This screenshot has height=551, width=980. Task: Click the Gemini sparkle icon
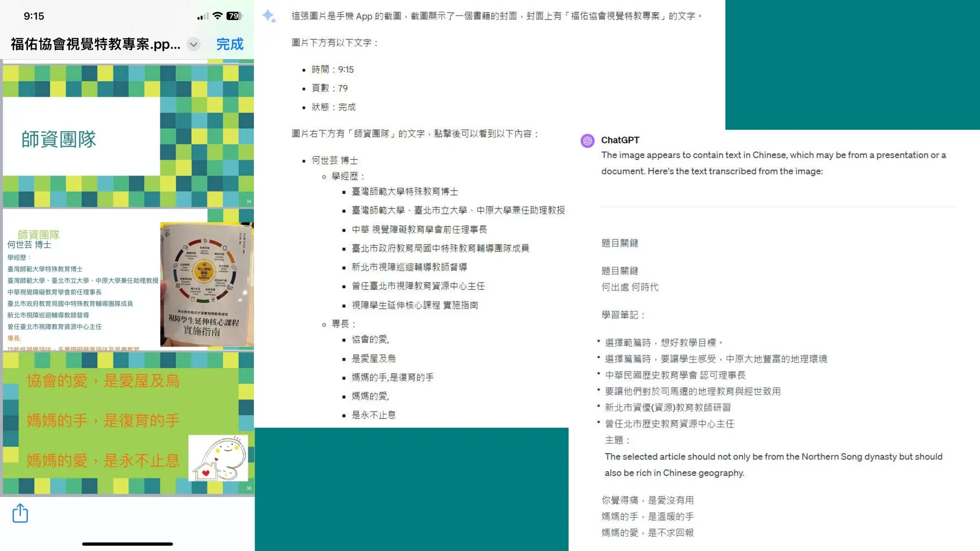269,16
